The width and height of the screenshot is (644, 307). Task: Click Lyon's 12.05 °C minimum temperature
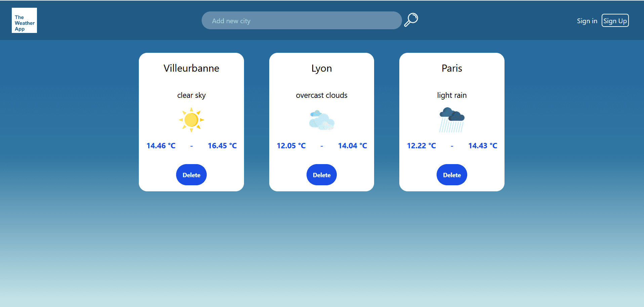[x=291, y=146]
